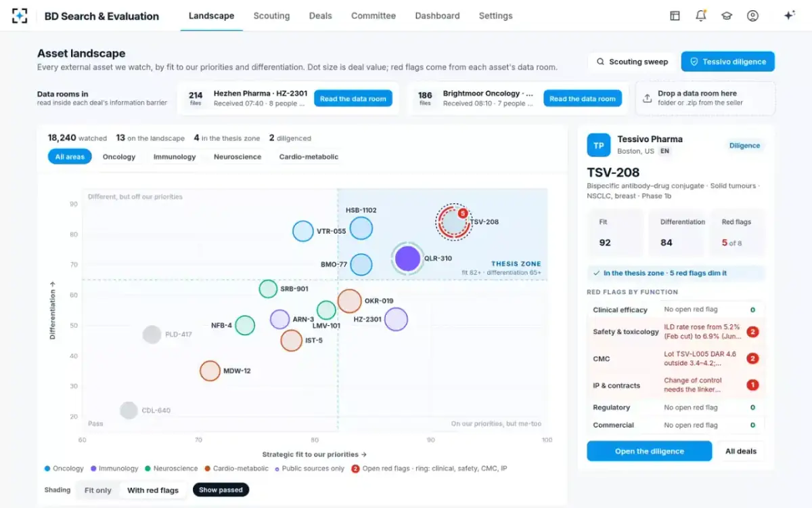Image resolution: width=812 pixels, height=508 pixels.
Task: Select the grey CDL-640 bubble
Action: 129,410
